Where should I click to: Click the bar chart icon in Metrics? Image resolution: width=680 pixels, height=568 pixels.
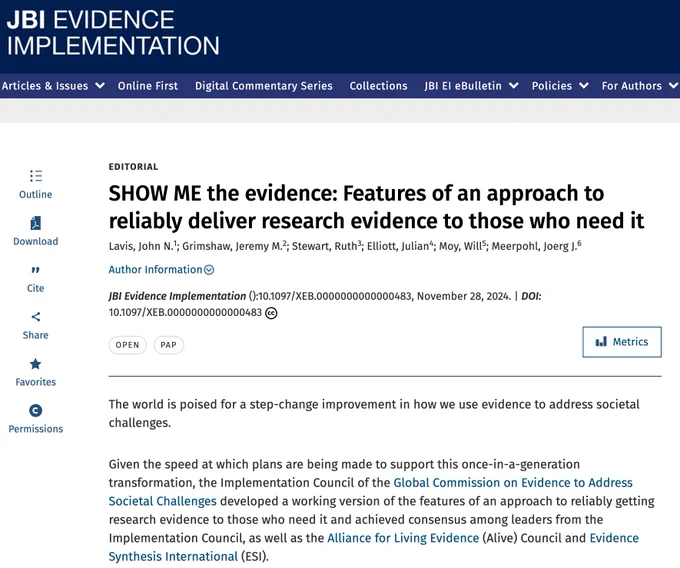601,342
